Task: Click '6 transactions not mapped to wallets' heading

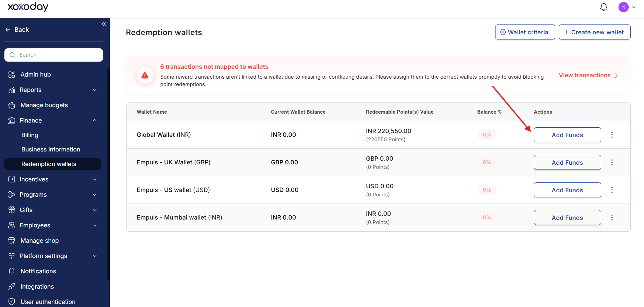Action: click(x=214, y=67)
